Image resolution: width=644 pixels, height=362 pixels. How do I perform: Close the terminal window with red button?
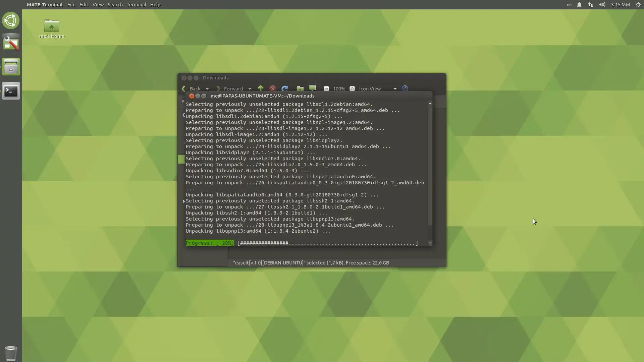click(192, 96)
